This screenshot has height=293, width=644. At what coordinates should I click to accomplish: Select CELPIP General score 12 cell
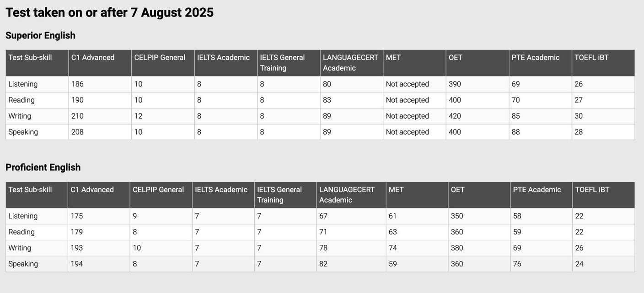[138, 116]
